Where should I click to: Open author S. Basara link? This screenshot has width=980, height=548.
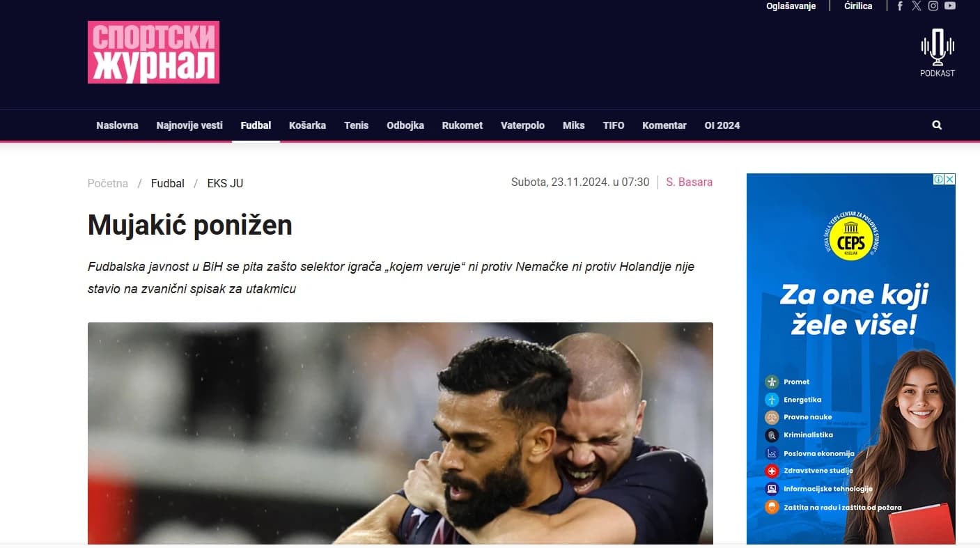point(689,182)
